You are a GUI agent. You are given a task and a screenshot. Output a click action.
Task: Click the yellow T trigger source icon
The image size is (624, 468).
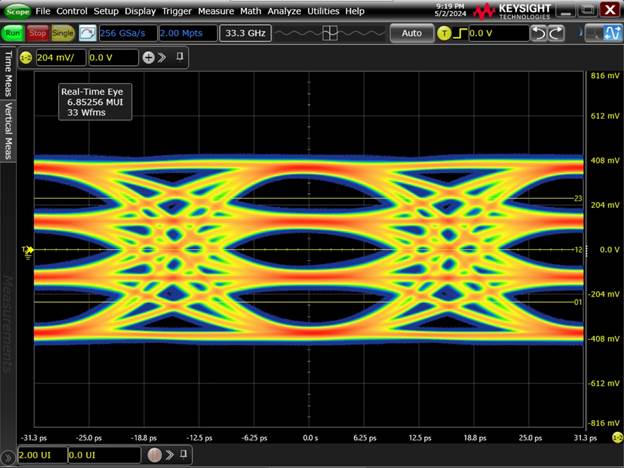[x=444, y=33]
